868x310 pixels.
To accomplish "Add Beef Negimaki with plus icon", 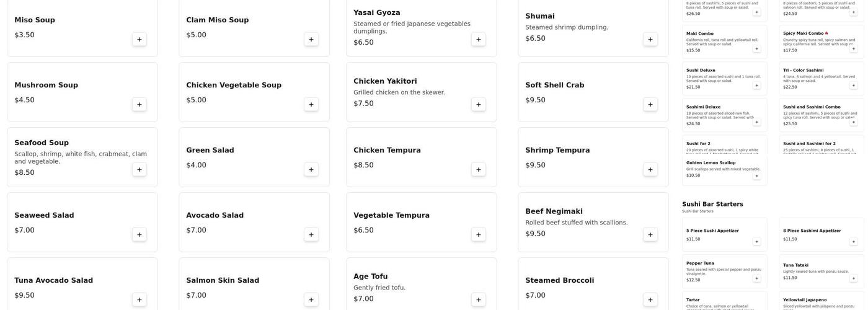I will [x=650, y=235].
